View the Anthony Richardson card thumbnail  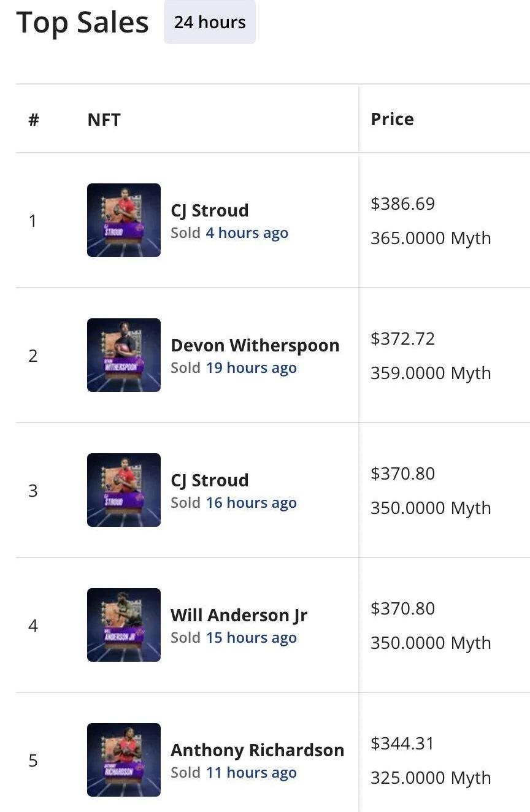(x=124, y=760)
